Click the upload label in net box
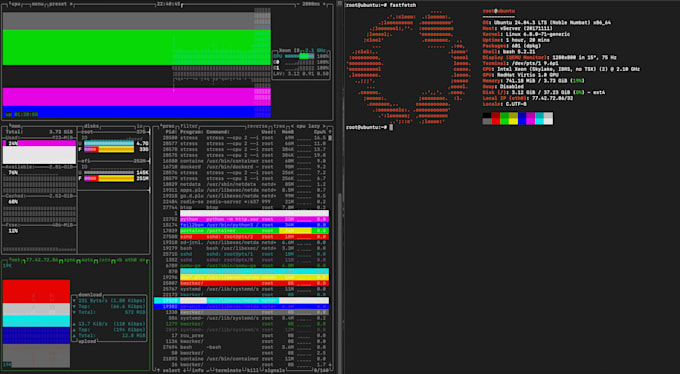The width and height of the screenshot is (680, 374). point(87,341)
